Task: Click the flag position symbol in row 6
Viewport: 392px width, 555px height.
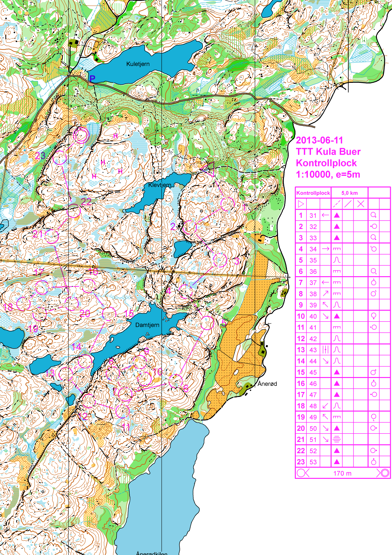Action: coord(374,271)
